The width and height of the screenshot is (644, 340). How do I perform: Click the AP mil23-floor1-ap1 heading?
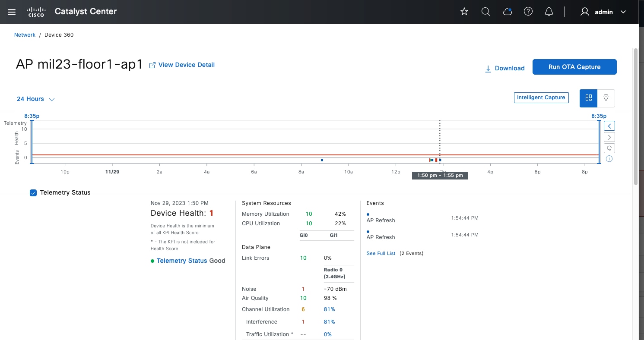(79, 64)
